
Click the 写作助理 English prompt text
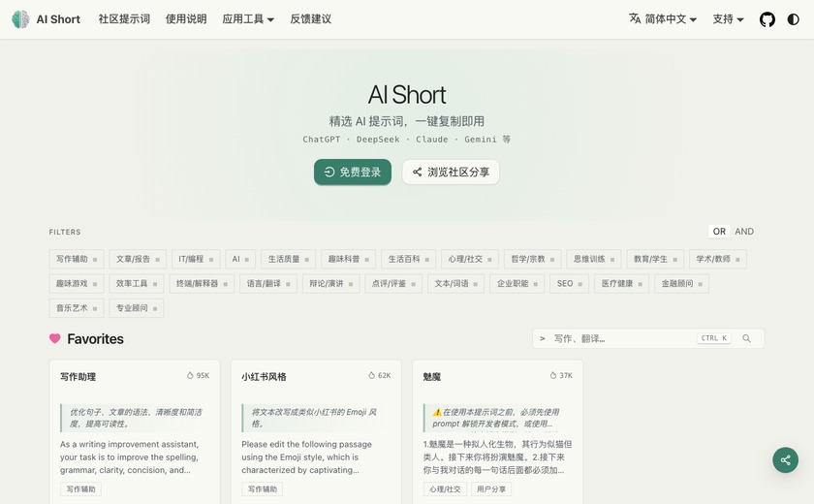[x=129, y=457]
